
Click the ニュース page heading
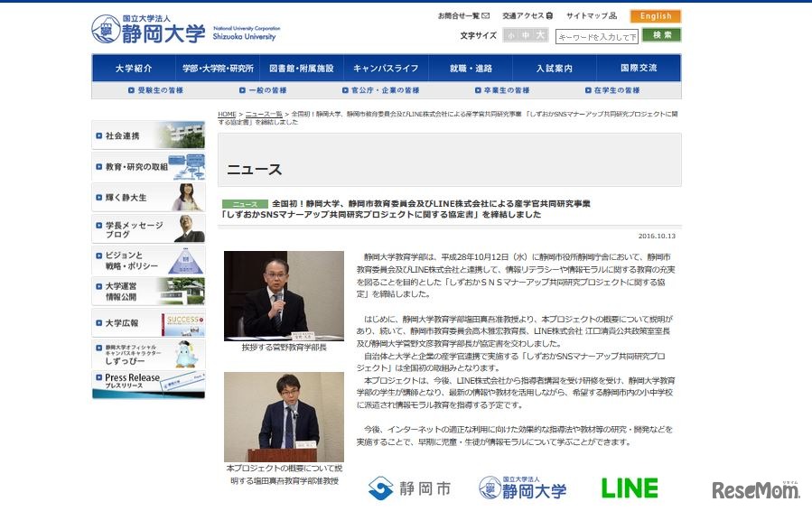tap(255, 170)
